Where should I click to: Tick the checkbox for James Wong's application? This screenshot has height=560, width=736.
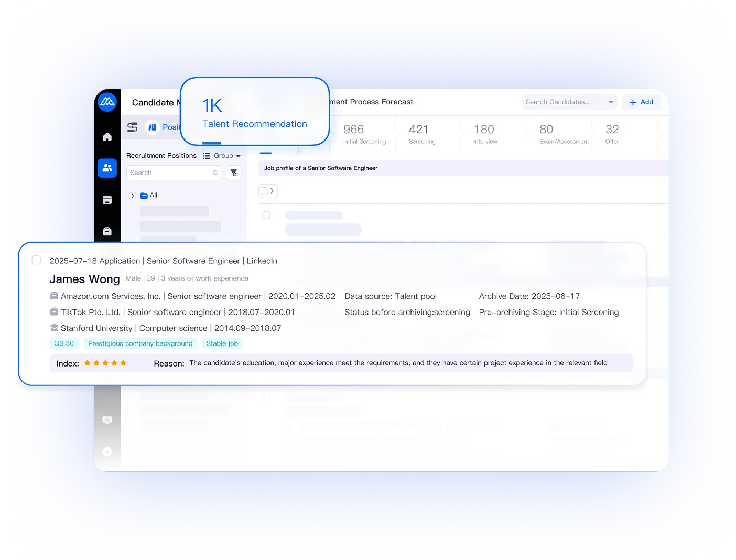36,260
